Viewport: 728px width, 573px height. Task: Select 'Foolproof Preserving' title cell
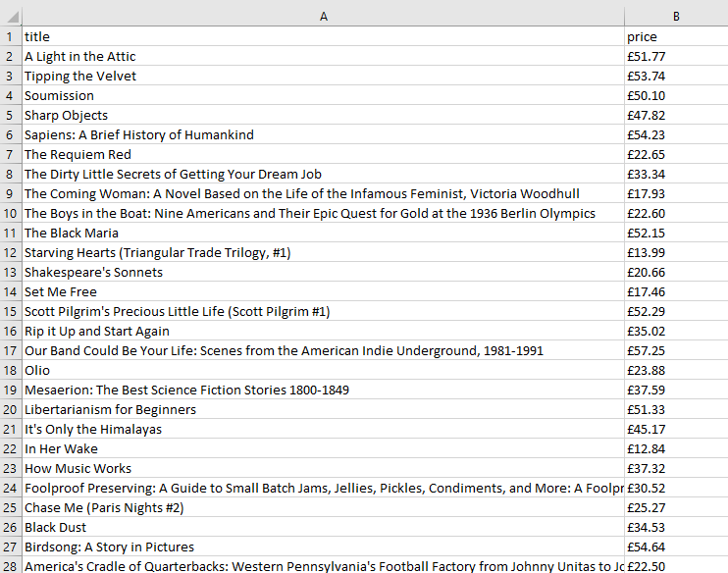click(323, 488)
